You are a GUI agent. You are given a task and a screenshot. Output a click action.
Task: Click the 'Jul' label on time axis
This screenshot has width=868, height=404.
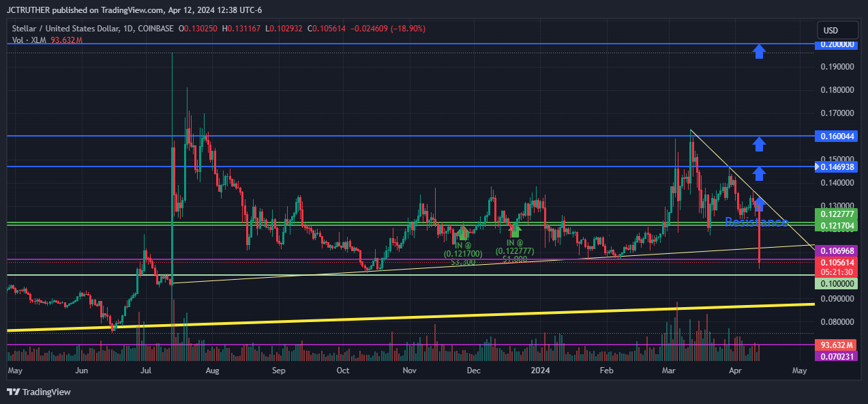tap(145, 371)
